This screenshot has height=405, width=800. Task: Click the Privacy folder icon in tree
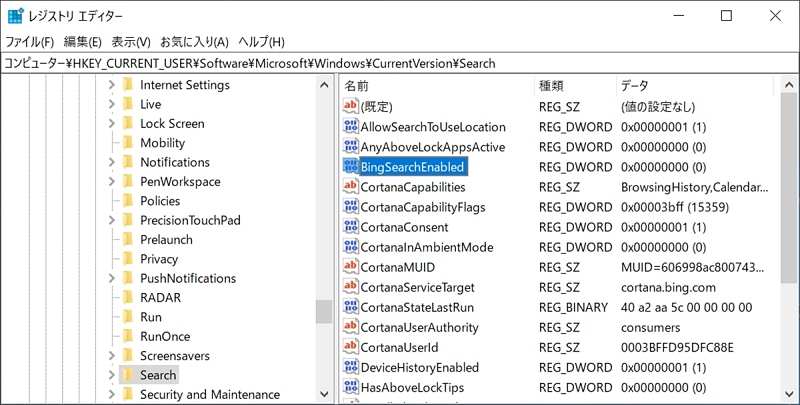129,259
